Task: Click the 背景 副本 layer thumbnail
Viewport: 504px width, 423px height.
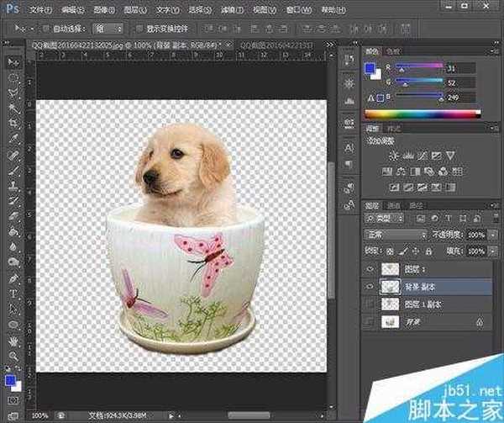Action: click(x=391, y=286)
